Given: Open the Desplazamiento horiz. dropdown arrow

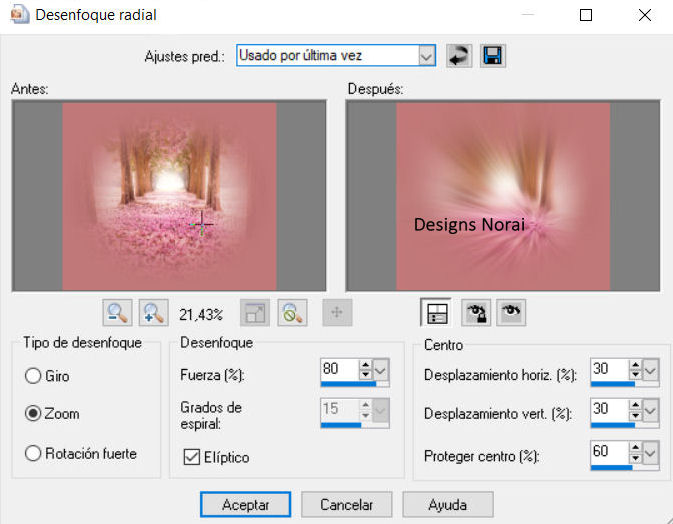Looking at the screenshot, I should [651, 369].
